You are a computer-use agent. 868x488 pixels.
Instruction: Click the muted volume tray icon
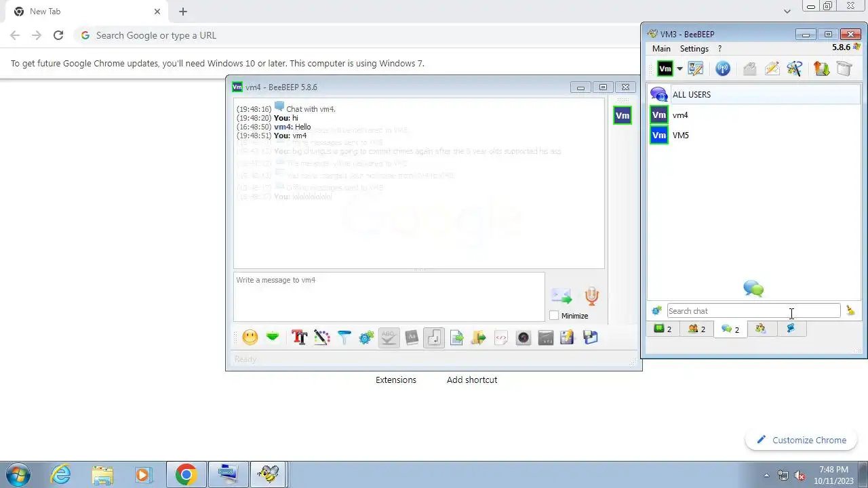click(800, 475)
